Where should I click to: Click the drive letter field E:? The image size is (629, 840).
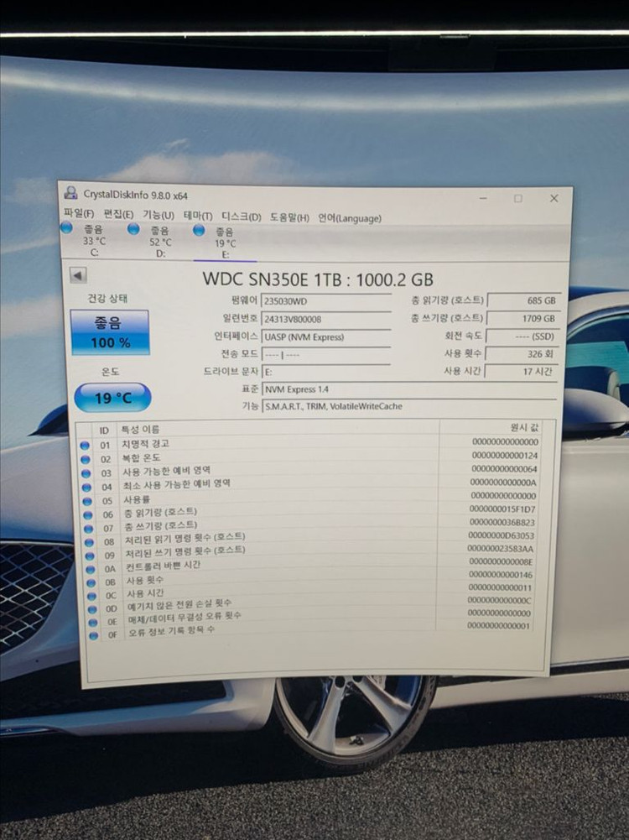pos(326,372)
